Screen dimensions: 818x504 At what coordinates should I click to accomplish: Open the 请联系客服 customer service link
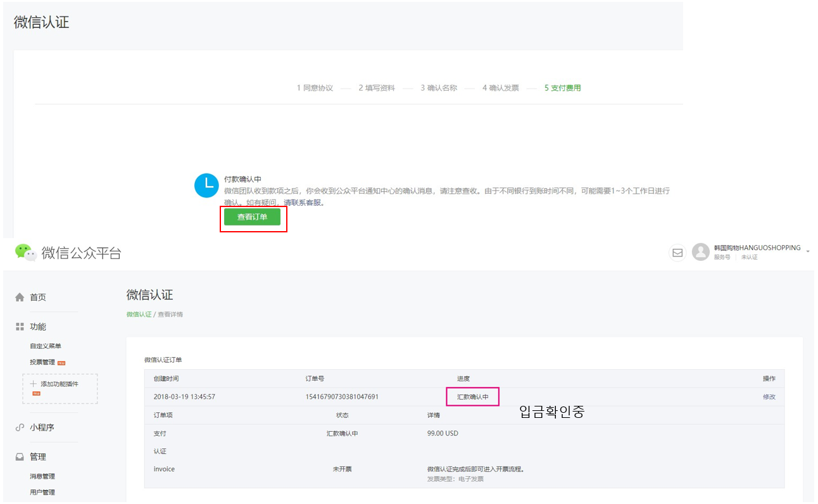coord(303,203)
